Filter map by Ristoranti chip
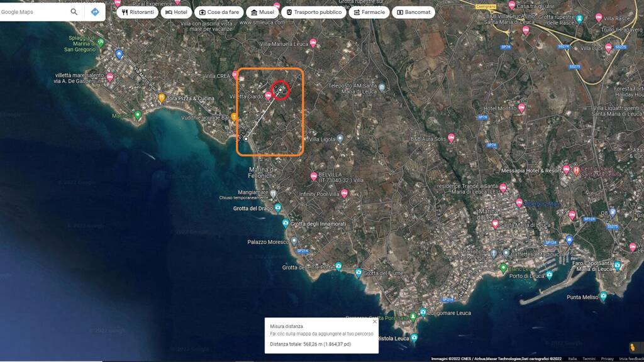Viewport: 644px width, 362px height. [137, 12]
